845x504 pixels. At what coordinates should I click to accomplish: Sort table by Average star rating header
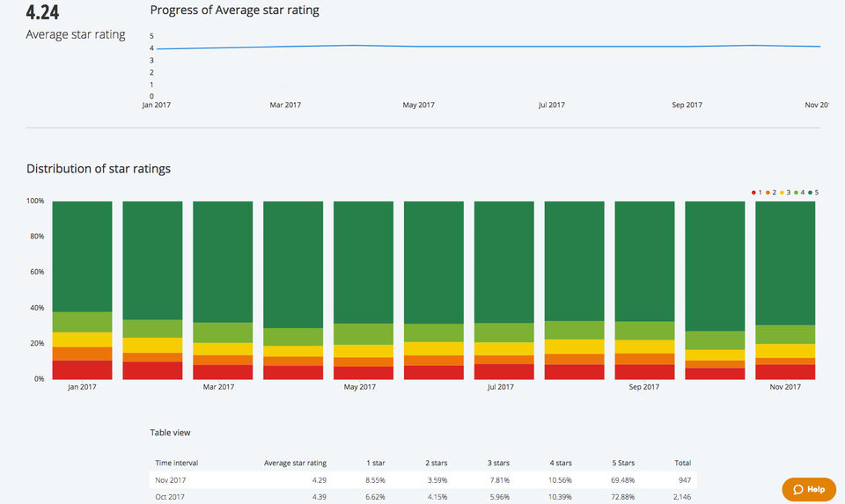pos(295,463)
